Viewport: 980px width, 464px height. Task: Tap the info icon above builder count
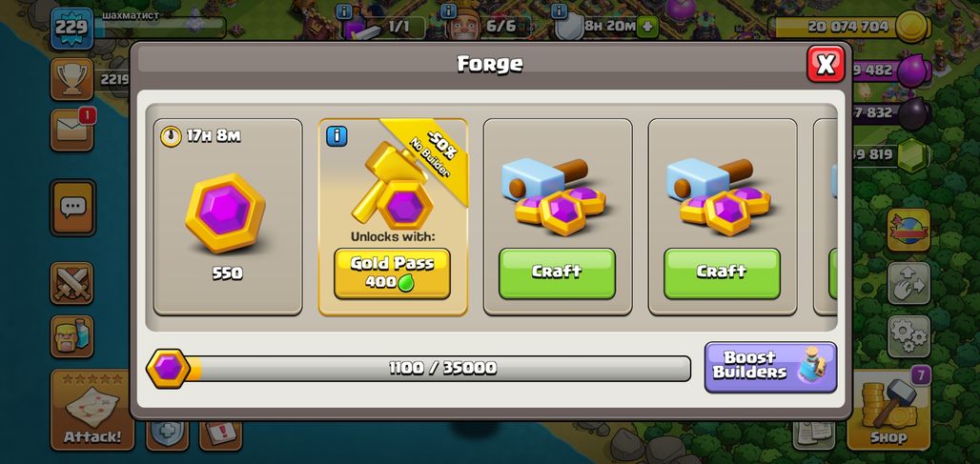[x=449, y=11]
